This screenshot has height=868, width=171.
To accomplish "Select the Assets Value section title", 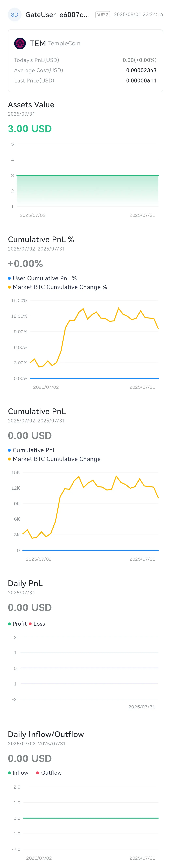I will pos(31,105).
